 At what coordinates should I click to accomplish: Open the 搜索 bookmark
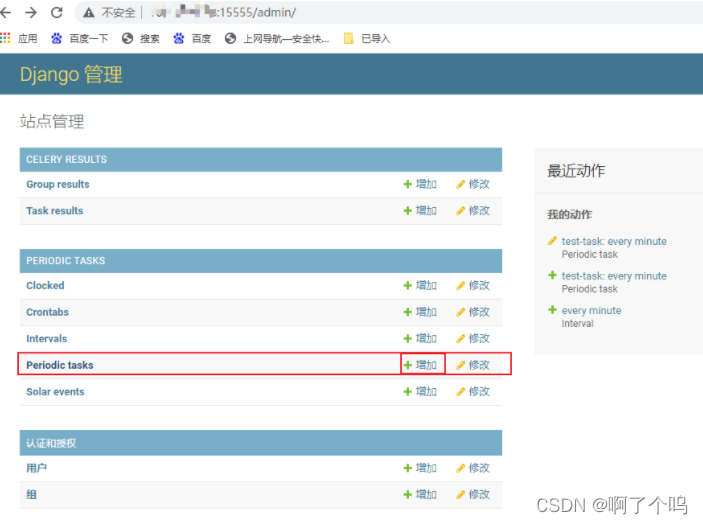coord(141,39)
